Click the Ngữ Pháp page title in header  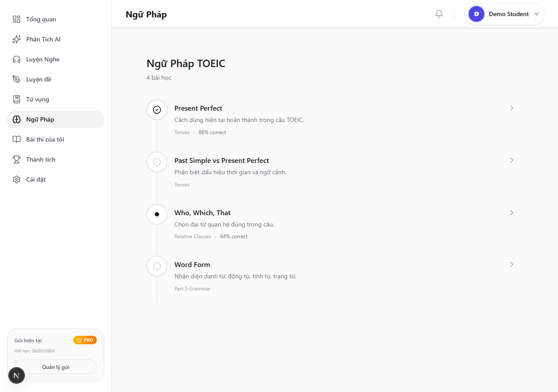point(146,14)
